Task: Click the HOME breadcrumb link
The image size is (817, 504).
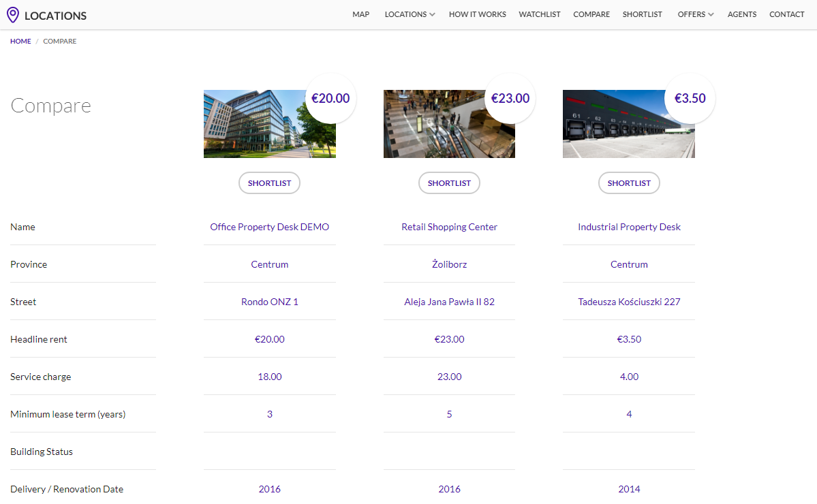Action: [x=20, y=41]
